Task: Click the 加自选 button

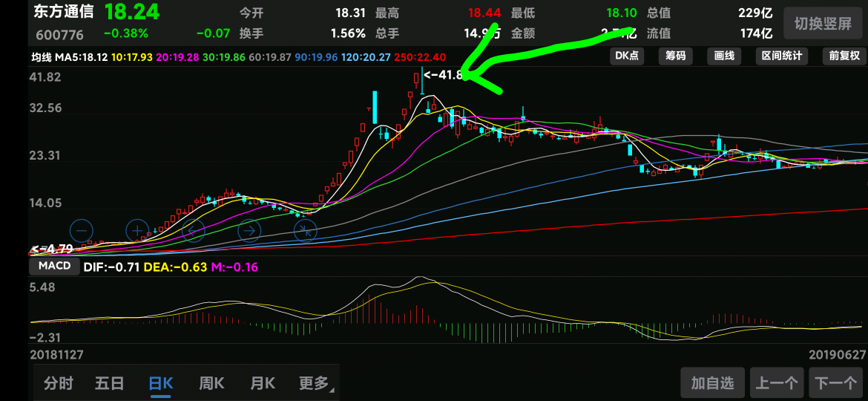Action: point(712,382)
